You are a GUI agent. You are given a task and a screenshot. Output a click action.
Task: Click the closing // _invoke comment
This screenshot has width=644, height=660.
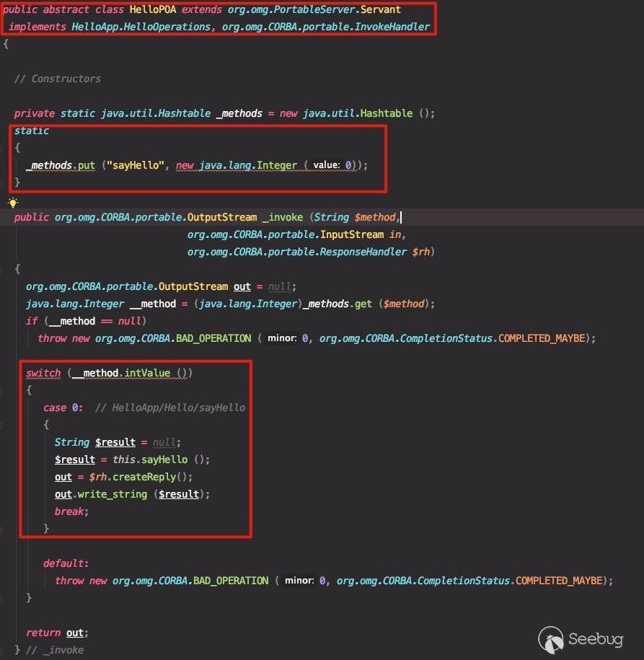coord(55,650)
